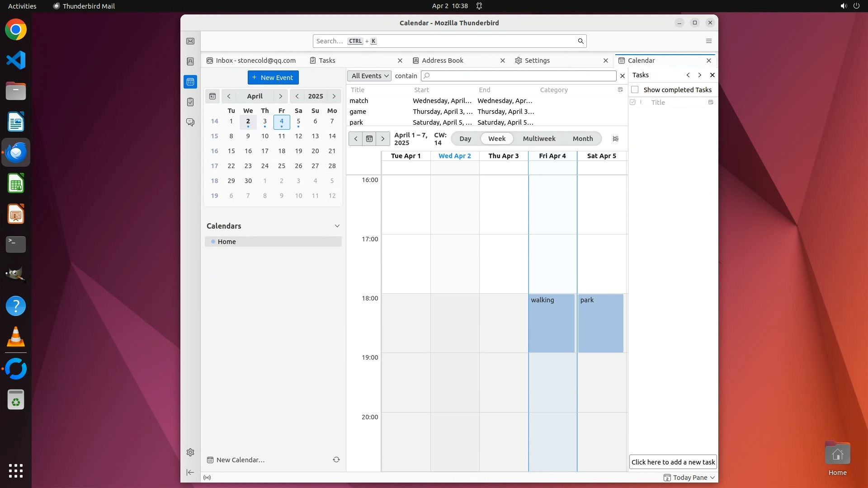The width and height of the screenshot is (868, 488).
Task: Collapse the spaces toolbar icon
Action: 190,472
